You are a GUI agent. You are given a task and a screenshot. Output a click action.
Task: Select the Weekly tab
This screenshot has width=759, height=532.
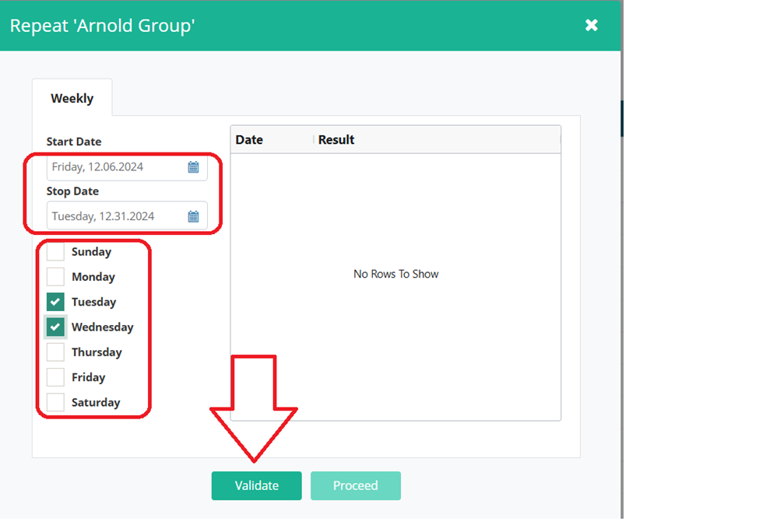pyautogui.click(x=72, y=98)
